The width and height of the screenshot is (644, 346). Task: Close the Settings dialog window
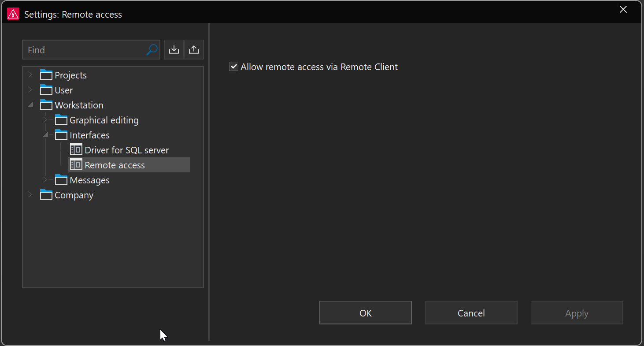point(623,10)
